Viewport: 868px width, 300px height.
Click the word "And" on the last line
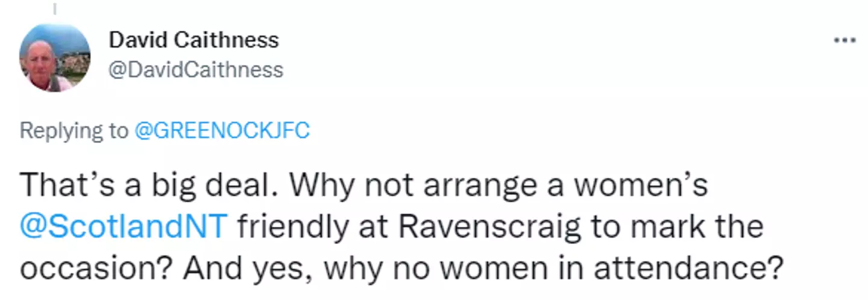pos(209,264)
